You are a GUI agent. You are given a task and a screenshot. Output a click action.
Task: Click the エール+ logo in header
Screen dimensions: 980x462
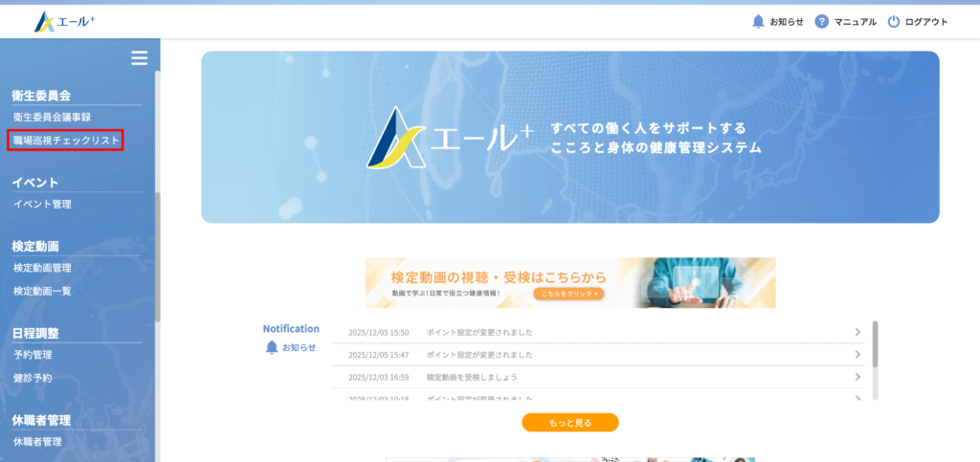(x=64, y=22)
